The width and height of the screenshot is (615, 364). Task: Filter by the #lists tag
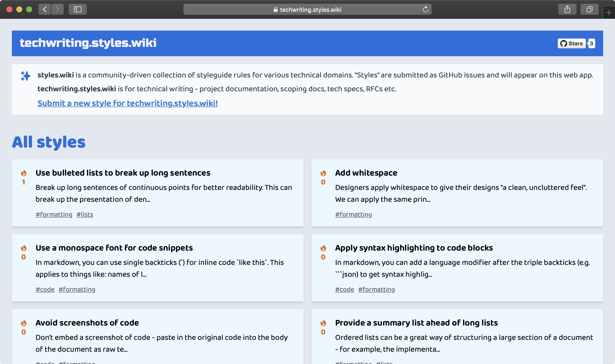pyautogui.click(x=85, y=214)
